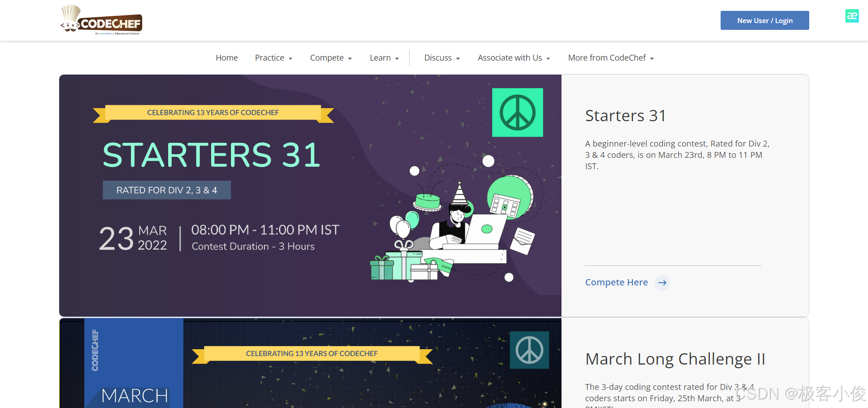Click the Starters 31 description paragraph
This screenshot has width=868, height=408.
pyautogui.click(x=677, y=155)
